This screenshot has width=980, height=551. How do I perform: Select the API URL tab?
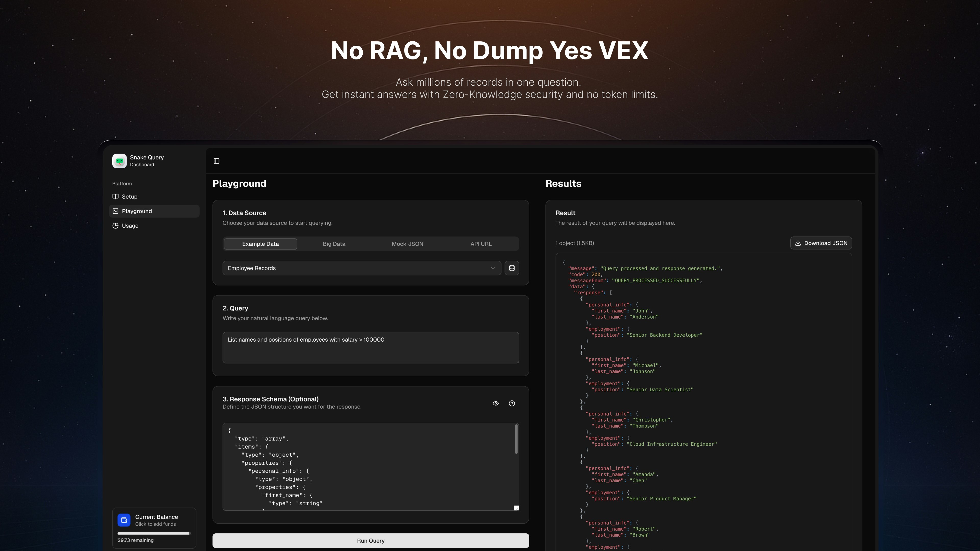coord(481,244)
